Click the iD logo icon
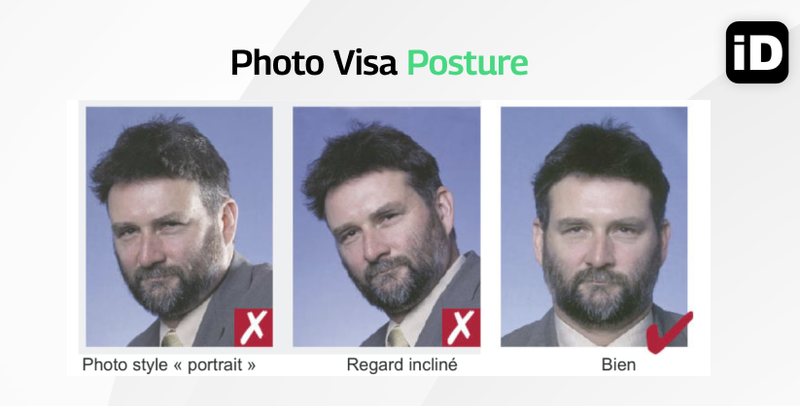This screenshot has width=800, height=406. click(x=757, y=52)
